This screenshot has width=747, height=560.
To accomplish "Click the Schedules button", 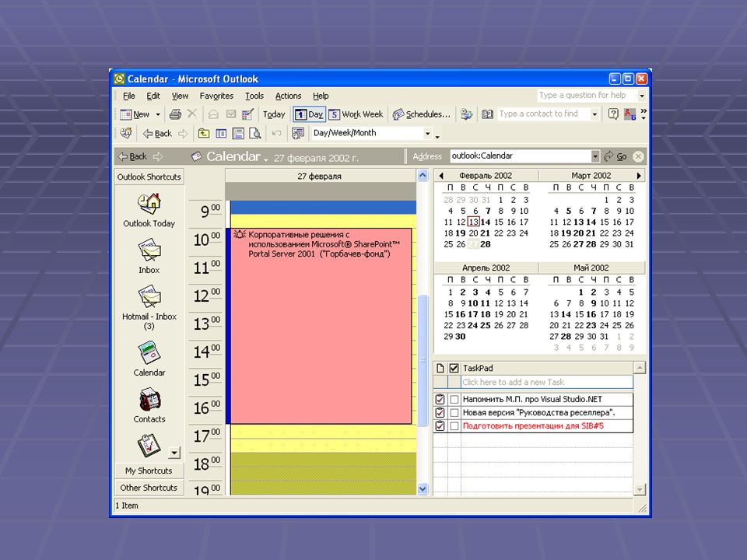I will click(x=421, y=114).
